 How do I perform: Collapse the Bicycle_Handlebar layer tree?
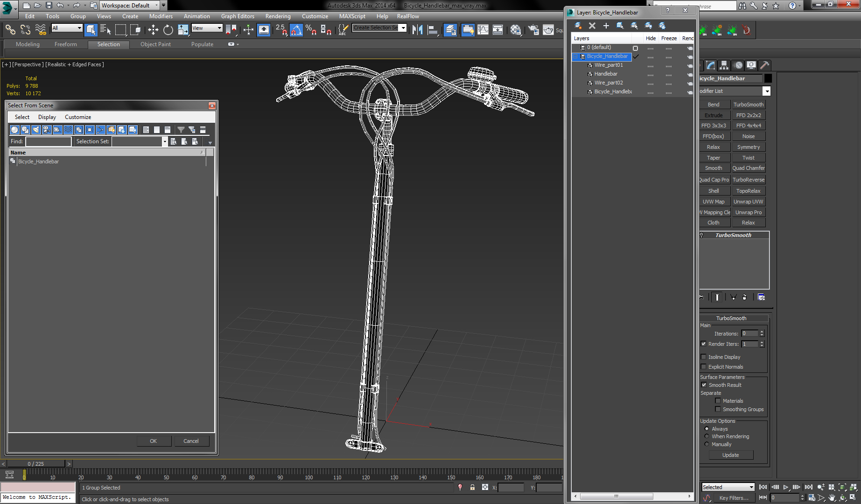click(575, 56)
